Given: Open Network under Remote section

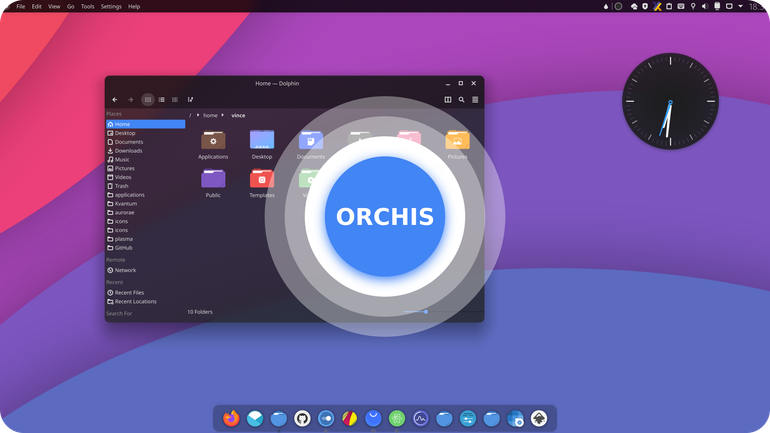Looking at the screenshot, I should tap(145, 270).
